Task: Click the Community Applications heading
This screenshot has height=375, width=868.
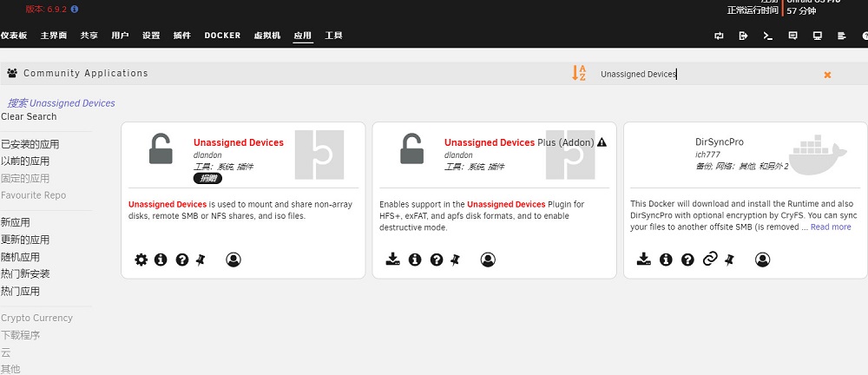Action: [x=86, y=73]
